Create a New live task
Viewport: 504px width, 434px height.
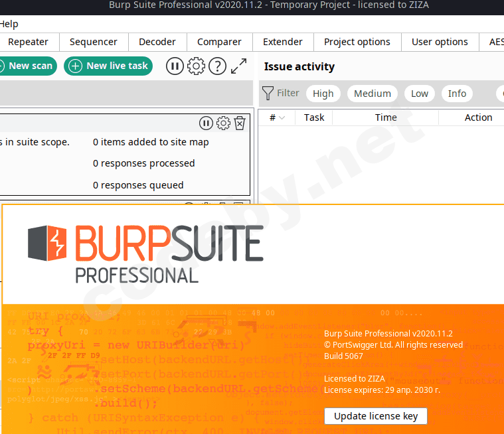coord(108,66)
